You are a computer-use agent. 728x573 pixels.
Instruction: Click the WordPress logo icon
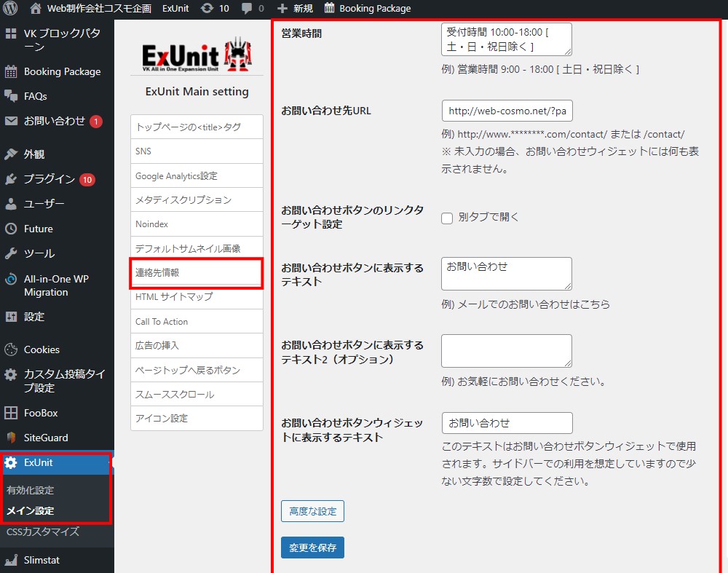[x=10, y=9]
